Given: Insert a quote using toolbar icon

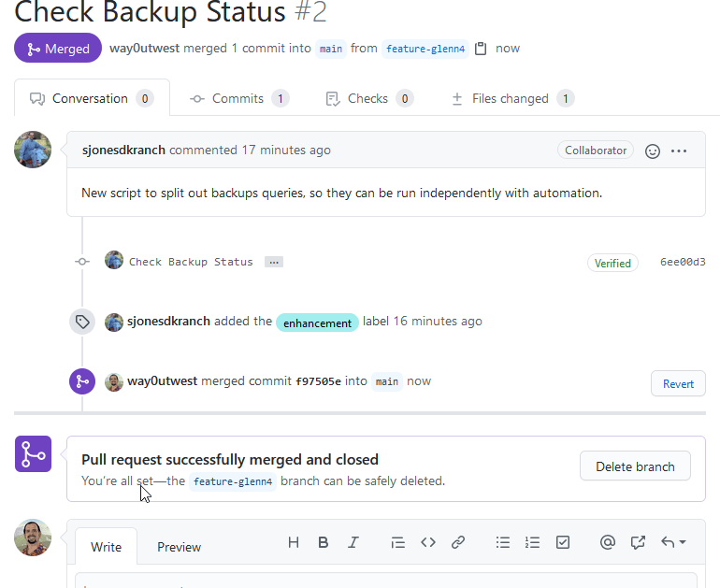Looking at the screenshot, I should coord(397,542).
